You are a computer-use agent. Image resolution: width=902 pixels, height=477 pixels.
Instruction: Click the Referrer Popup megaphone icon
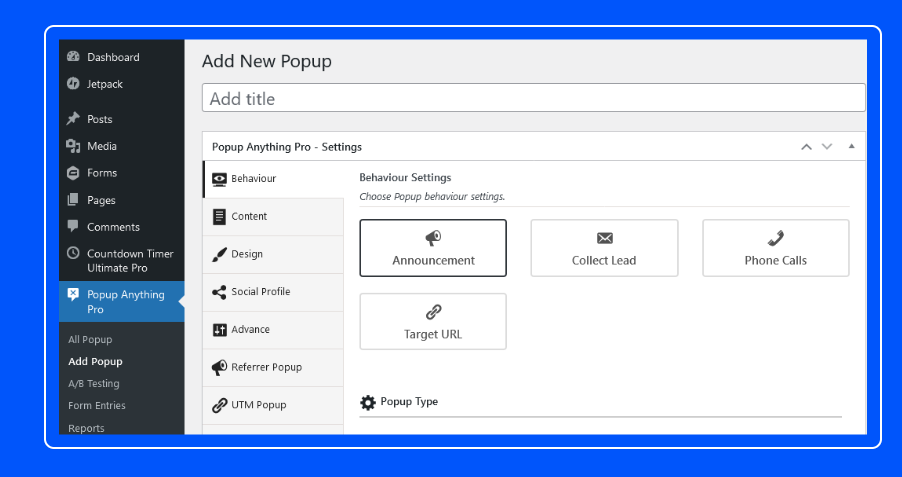tap(219, 367)
